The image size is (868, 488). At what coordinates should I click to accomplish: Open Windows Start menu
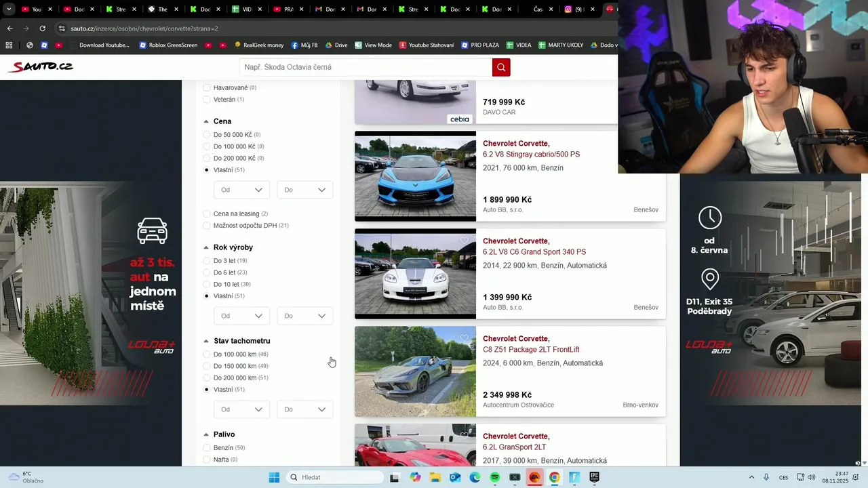pyautogui.click(x=274, y=477)
